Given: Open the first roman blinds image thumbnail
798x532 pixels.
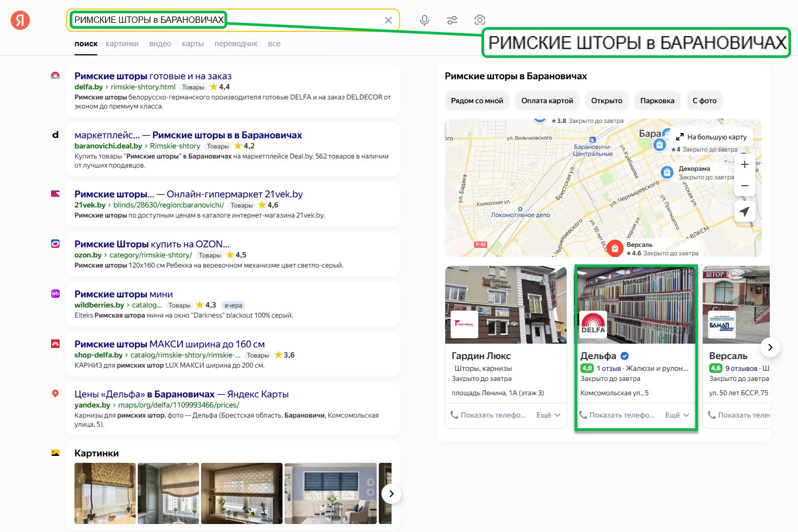Looking at the screenshot, I should (105, 493).
